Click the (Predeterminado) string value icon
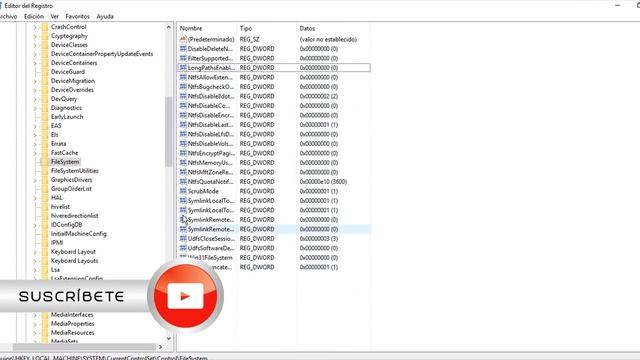This screenshot has width=640, height=360. click(183, 39)
